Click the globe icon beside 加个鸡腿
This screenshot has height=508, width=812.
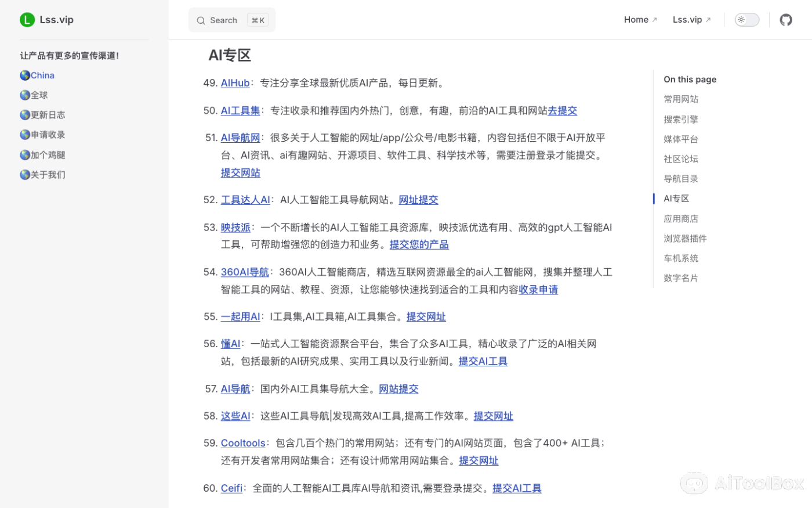coord(24,154)
